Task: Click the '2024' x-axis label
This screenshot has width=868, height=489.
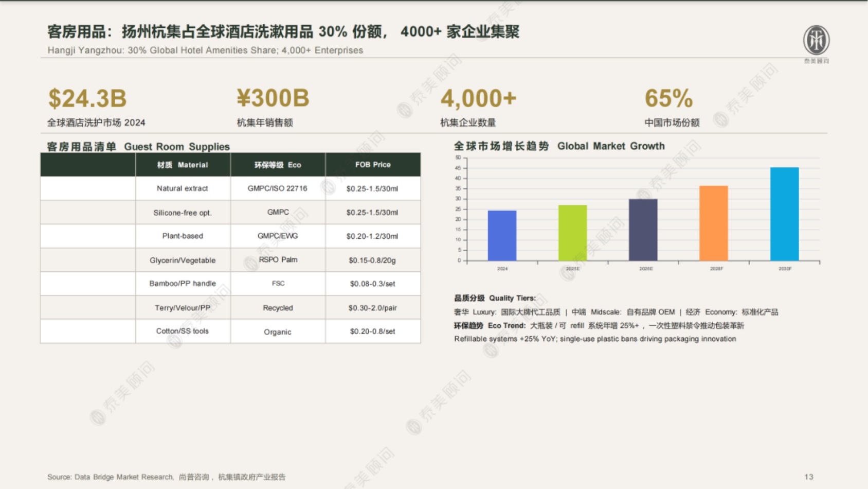Action: tap(502, 269)
